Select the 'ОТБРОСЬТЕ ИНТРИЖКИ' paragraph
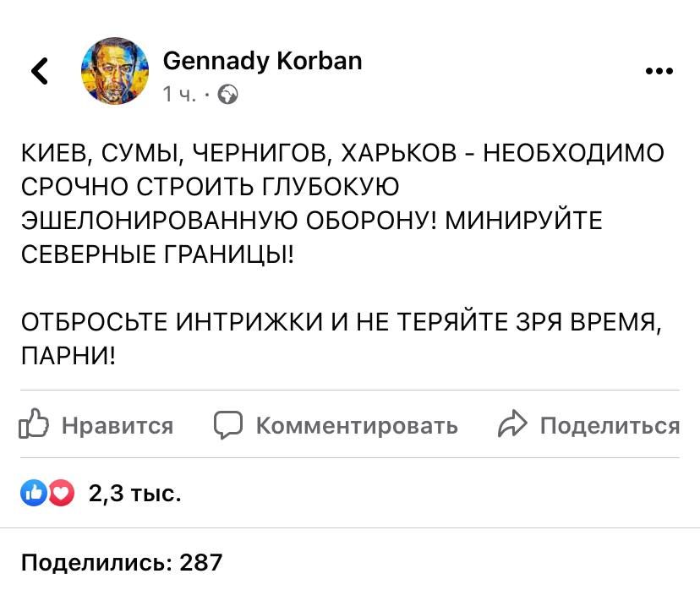Viewport: 700px width, 590px height. pos(338,319)
